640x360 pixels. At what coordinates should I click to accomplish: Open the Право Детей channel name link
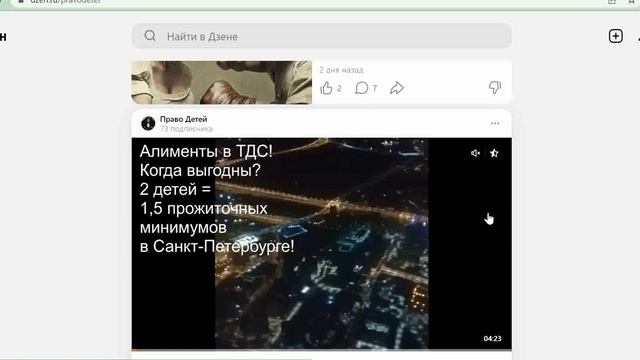tap(183, 119)
